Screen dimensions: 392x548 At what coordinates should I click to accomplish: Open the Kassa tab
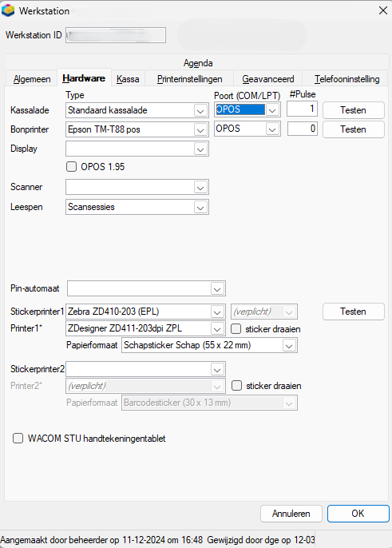(128, 79)
